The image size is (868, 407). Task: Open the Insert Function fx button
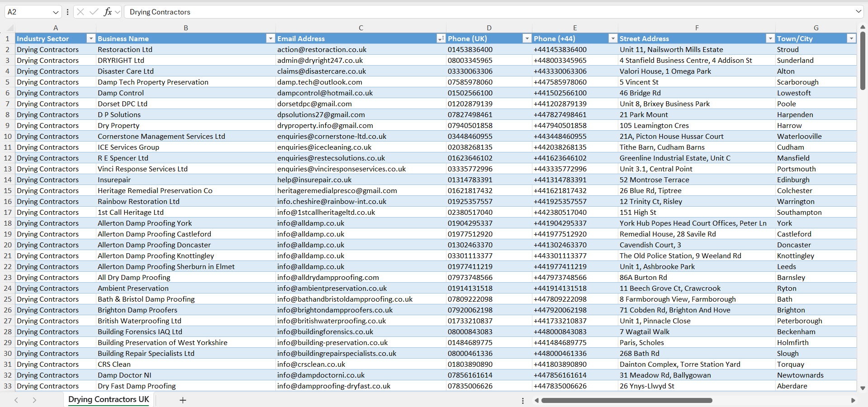click(x=108, y=12)
